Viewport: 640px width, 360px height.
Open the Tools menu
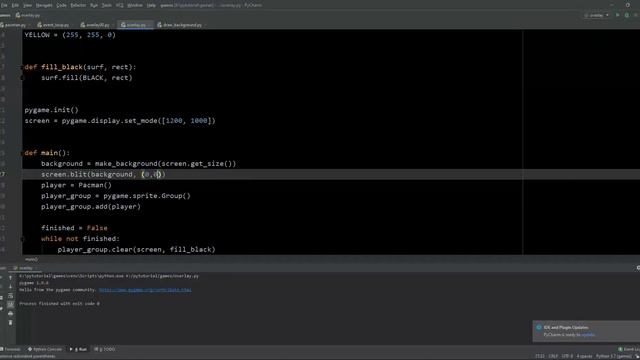[x=107, y=5]
